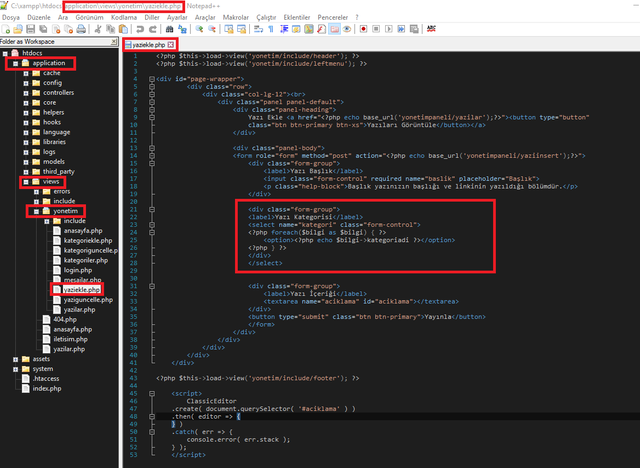Open the Dosya menu

click(11, 18)
